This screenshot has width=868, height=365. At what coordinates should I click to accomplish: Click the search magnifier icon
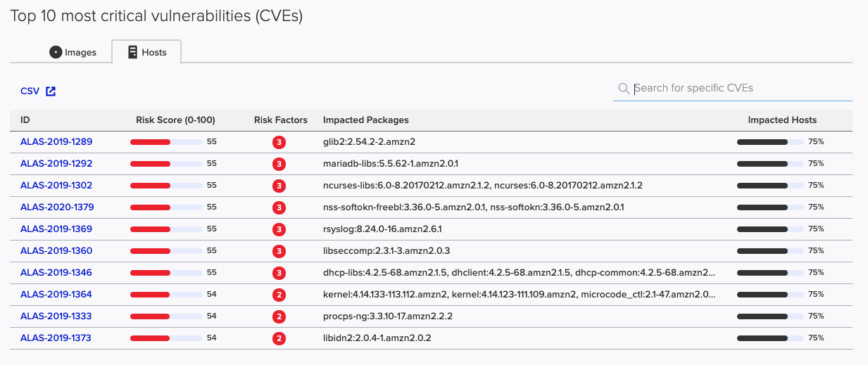(x=623, y=89)
